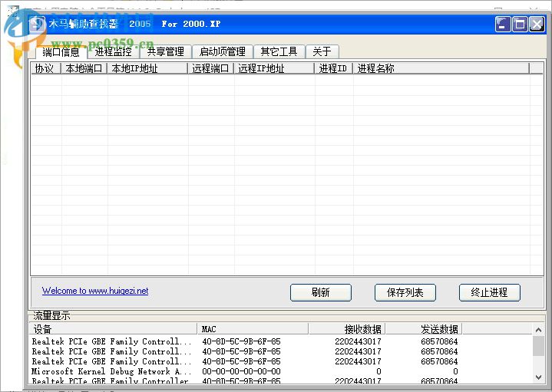Click the traffic list scrollbar thumb
Image resolution: width=552 pixels, height=392 pixels.
pos(538,346)
